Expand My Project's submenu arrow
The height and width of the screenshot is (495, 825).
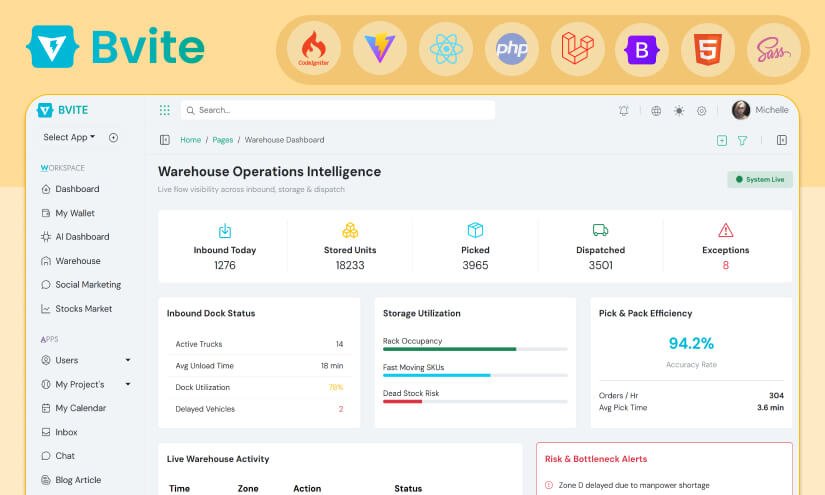click(128, 384)
